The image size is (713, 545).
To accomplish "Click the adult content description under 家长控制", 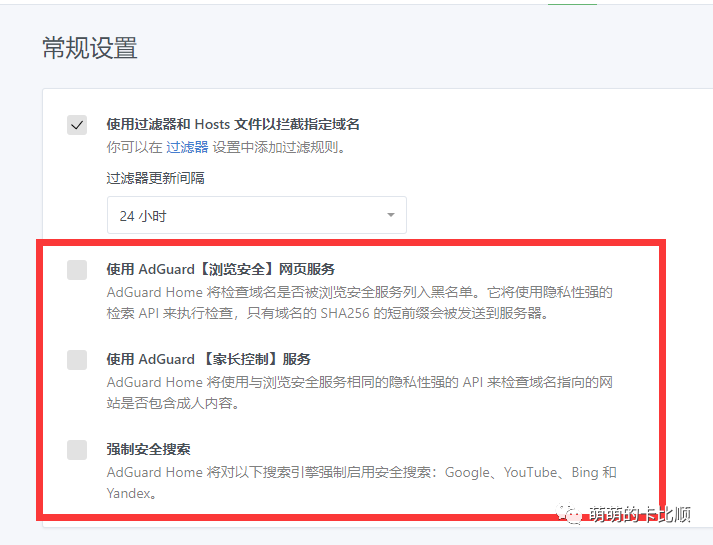I will [x=360, y=392].
